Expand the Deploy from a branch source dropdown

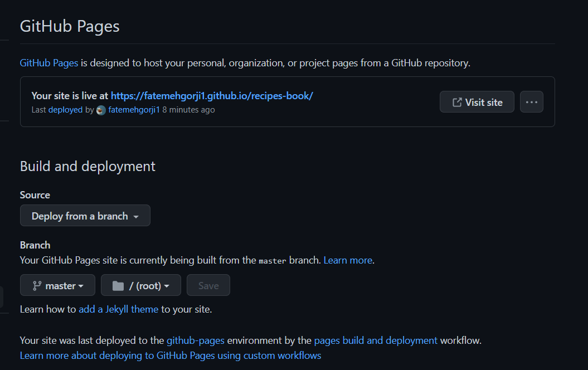(85, 216)
